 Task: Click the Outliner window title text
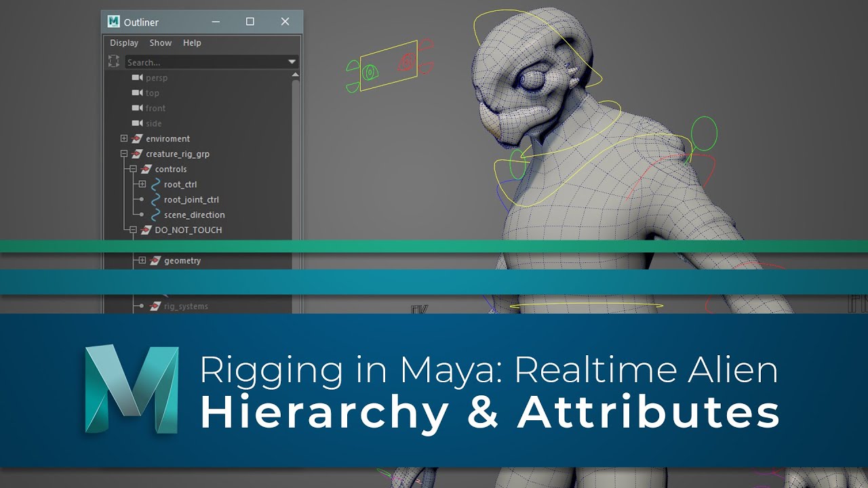click(x=141, y=22)
